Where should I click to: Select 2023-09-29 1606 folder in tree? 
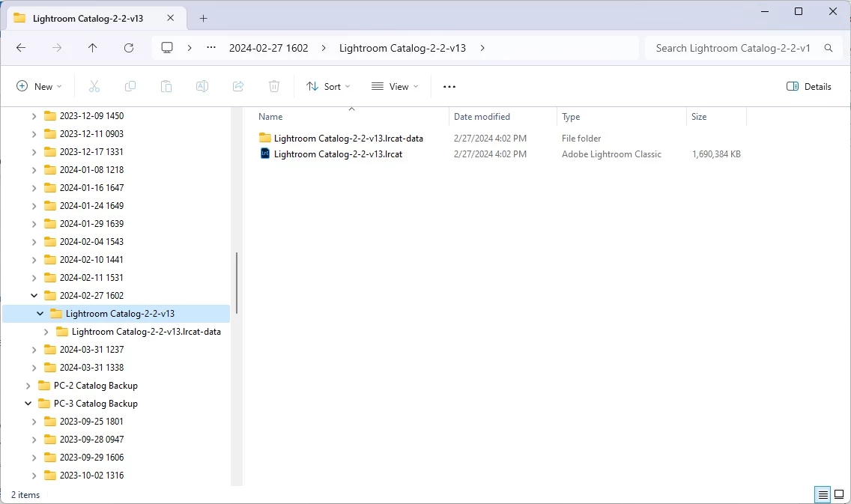coord(91,458)
